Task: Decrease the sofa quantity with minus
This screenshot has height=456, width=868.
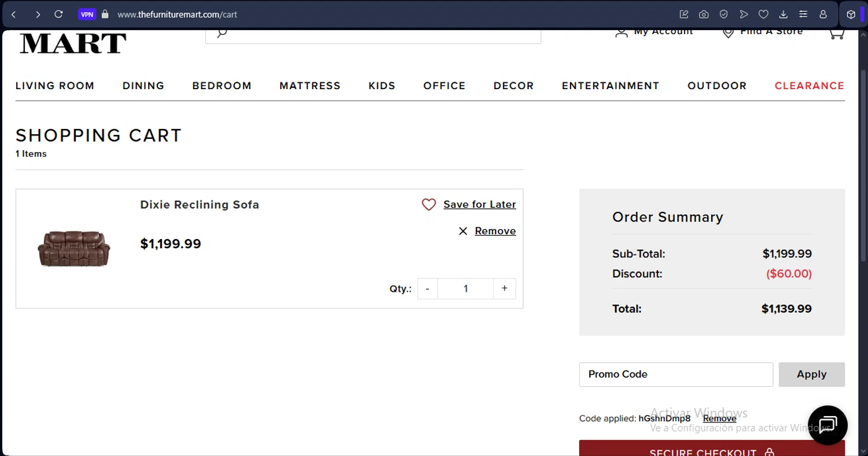Action: [x=428, y=289]
